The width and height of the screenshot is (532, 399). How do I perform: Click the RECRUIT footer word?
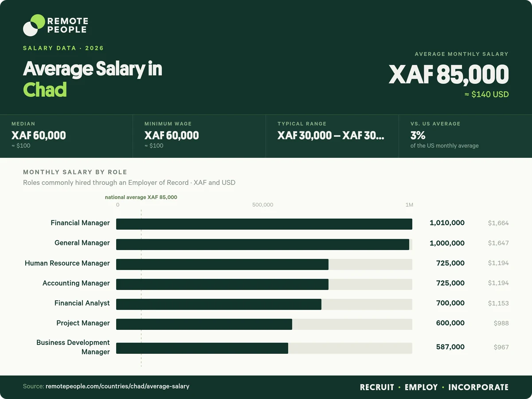[377, 387]
